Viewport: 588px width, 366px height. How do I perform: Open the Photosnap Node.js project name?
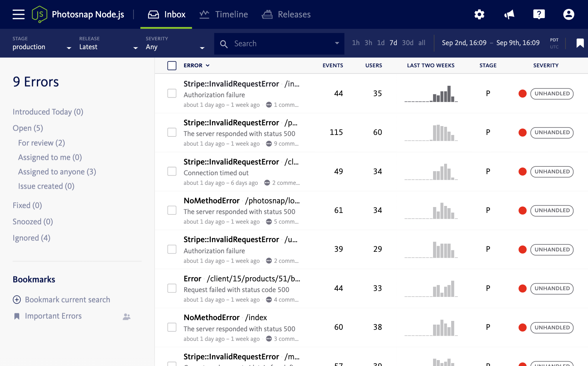(x=88, y=14)
